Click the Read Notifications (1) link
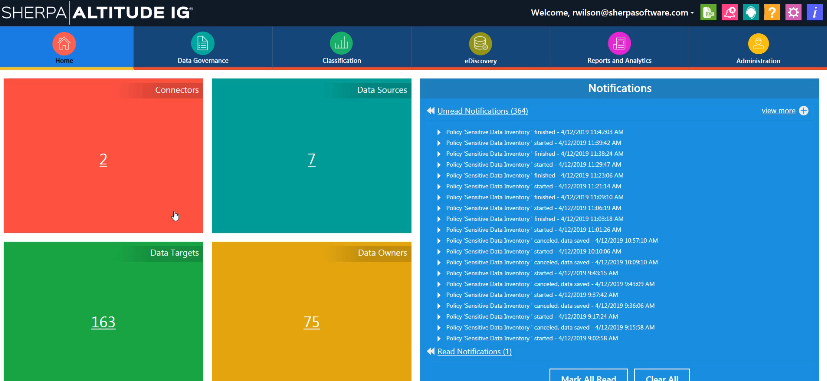The image size is (827, 381). (474, 351)
